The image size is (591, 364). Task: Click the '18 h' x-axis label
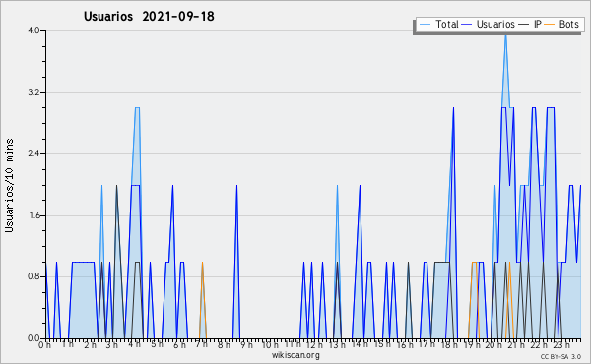click(449, 345)
